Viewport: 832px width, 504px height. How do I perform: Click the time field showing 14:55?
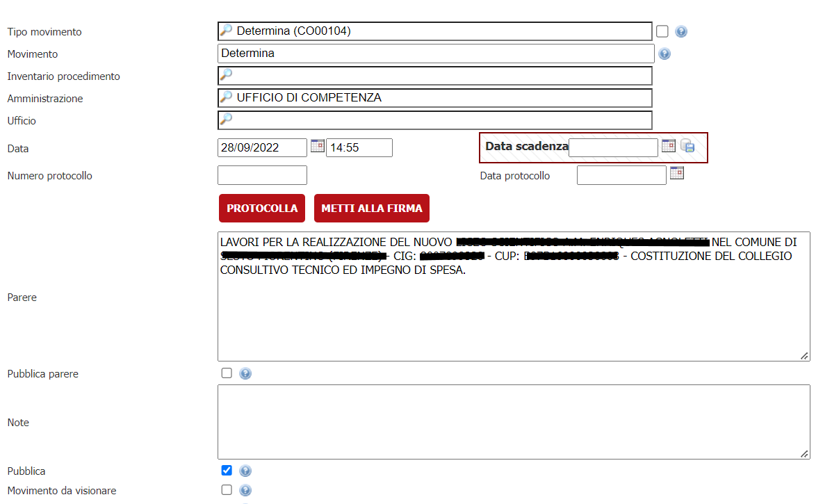coord(359,147)
